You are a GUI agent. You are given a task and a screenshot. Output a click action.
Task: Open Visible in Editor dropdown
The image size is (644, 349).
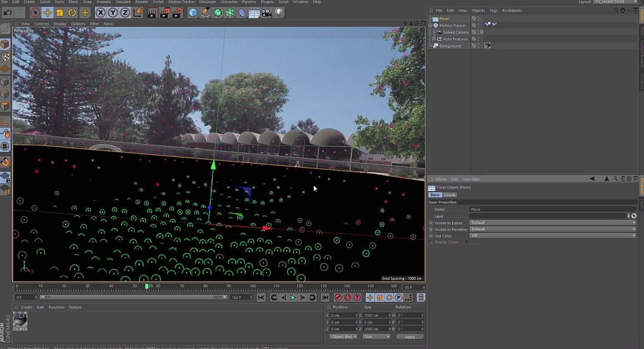tap(553, 223)
